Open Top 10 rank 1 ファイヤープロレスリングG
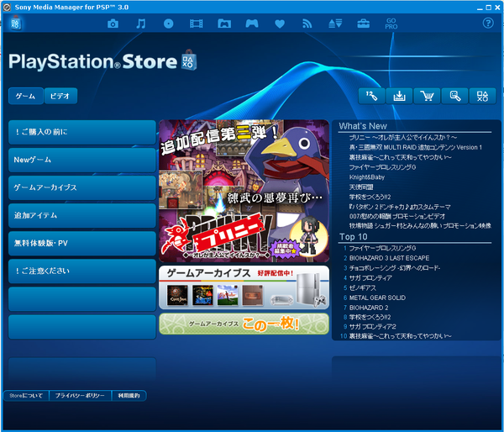This screenshot has width=504, height=432. pos(382,248)
